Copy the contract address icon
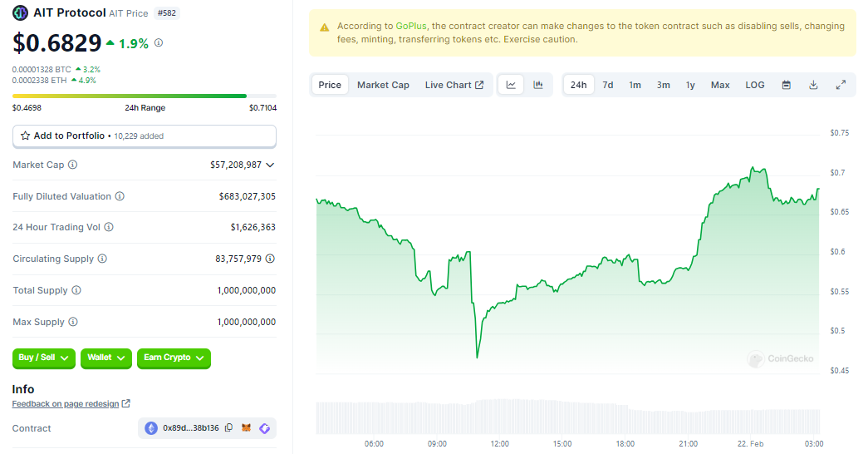This screenshot has width=868, height=454. [x=228, y=428]
